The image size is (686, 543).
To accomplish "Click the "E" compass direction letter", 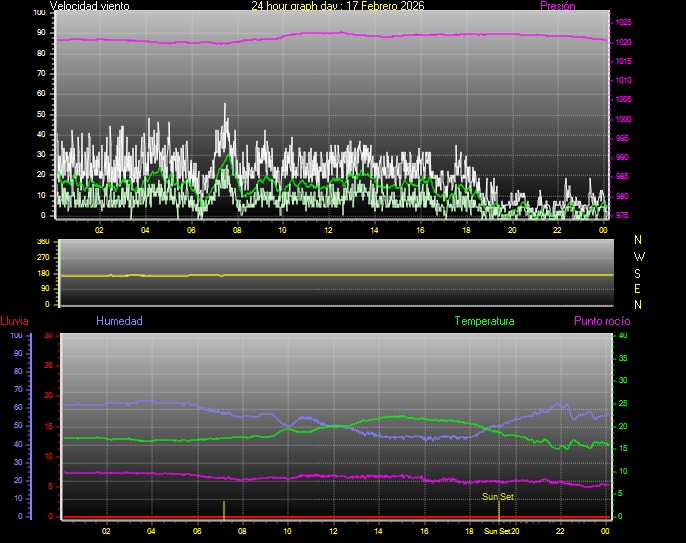I will coord(639,288).
